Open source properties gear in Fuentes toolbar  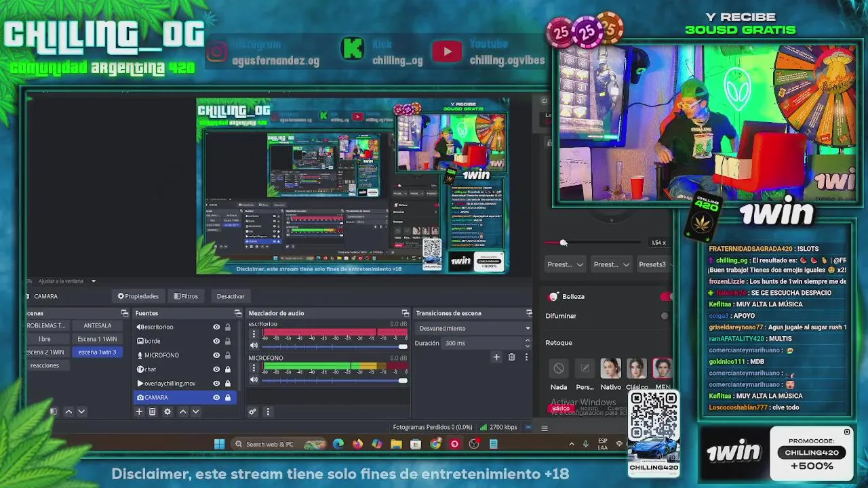click(x=167, y=411)
